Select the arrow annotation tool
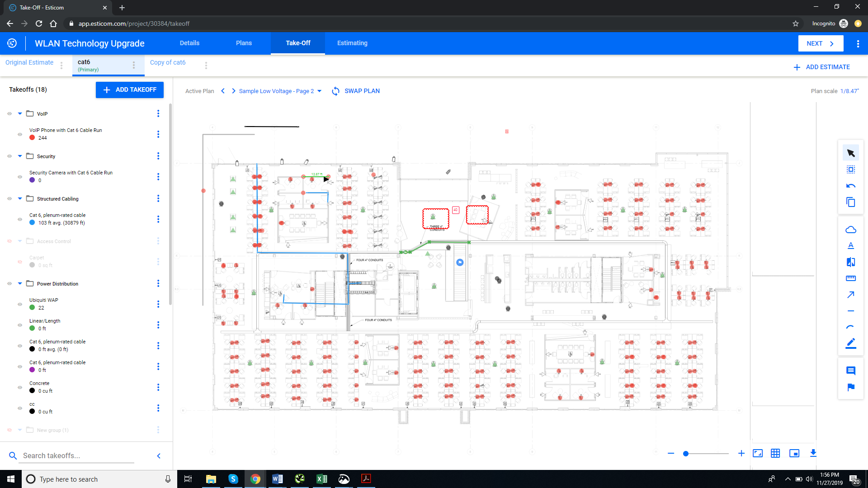 [x=850, y=295]
